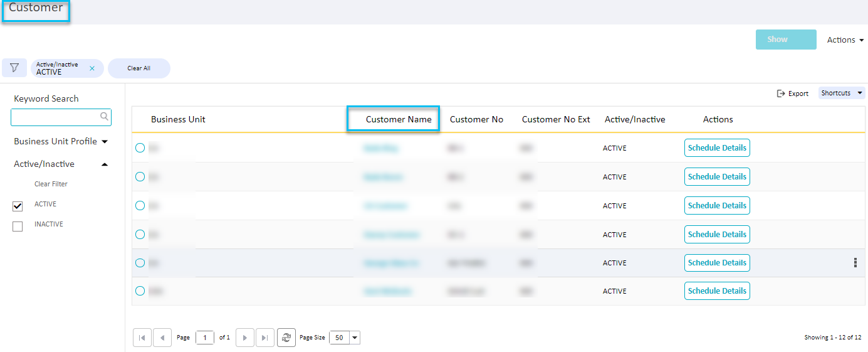Open Schedule Details for the third row
This screenshot has width=868, height=352.
coord(717,206)
